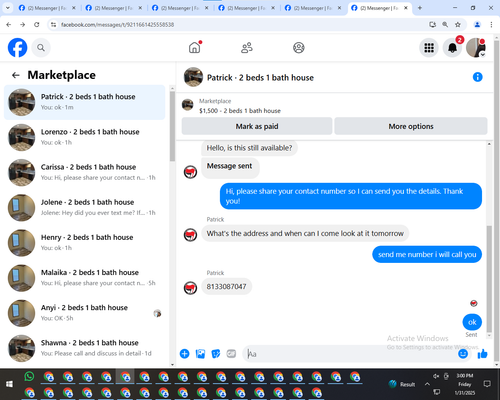500x400 pixels.
Task: Click the More options button
Action: [411, 126]
